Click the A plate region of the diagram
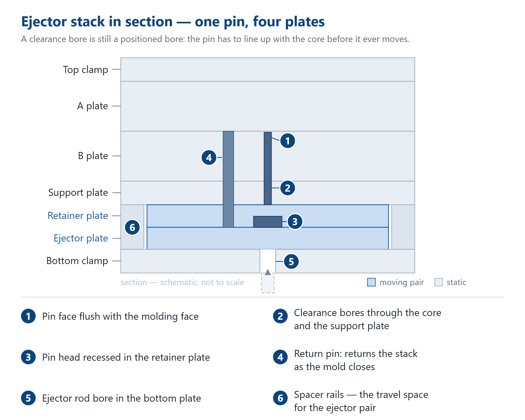525x420 pixels. coord(268,106)
